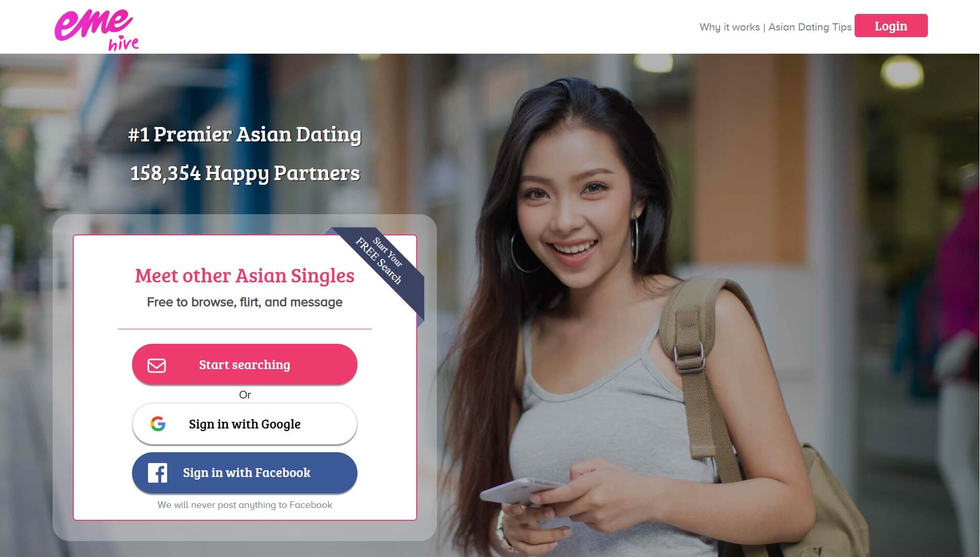
Task: Click the 158,354 Happy Partners text
Action: click(x=245, y=173)
